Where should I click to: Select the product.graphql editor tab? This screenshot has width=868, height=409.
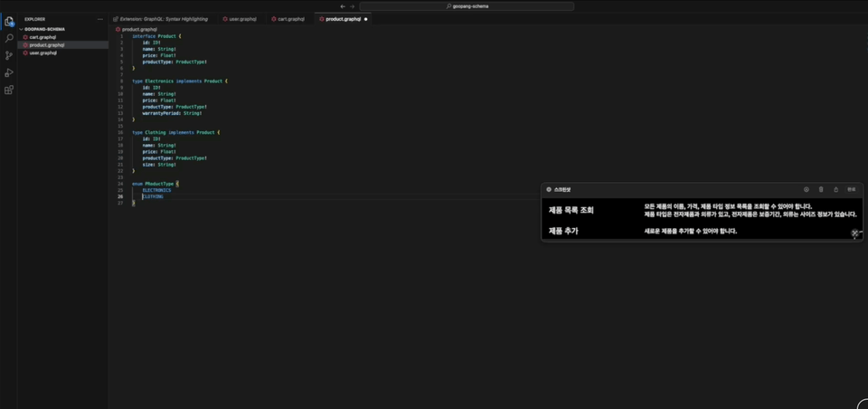[344, 19]
